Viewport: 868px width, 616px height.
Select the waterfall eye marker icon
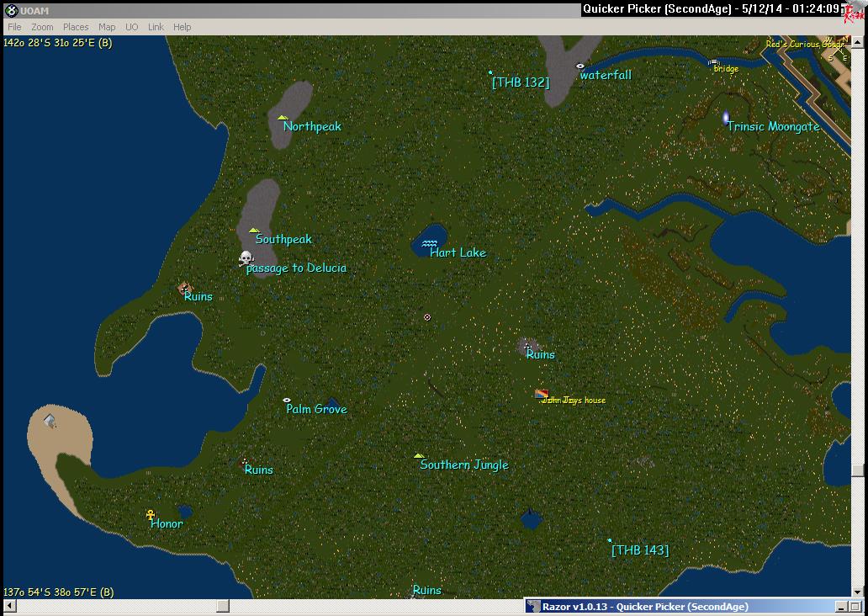coord(580,66)
